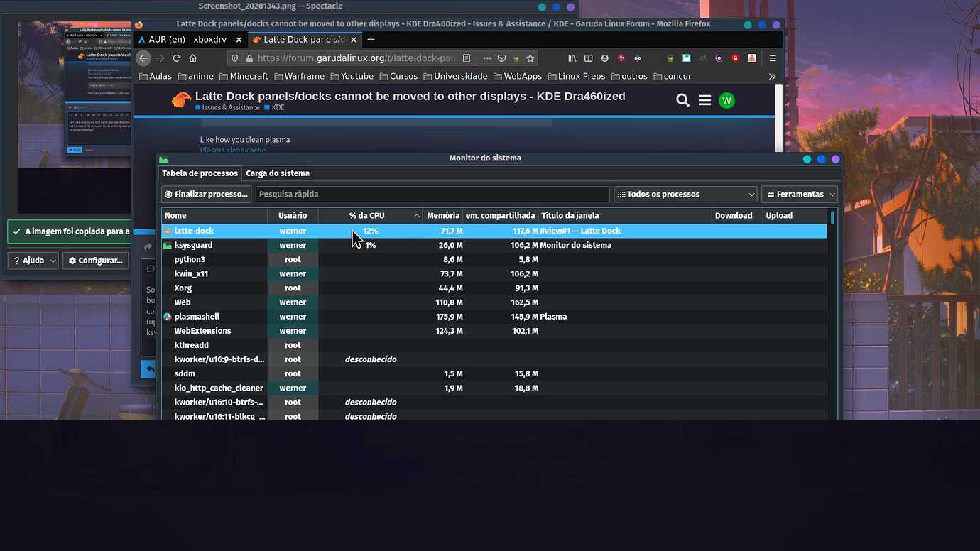Bookmark this page with the star
Screen dimensions: 980x551
point(530,58)
